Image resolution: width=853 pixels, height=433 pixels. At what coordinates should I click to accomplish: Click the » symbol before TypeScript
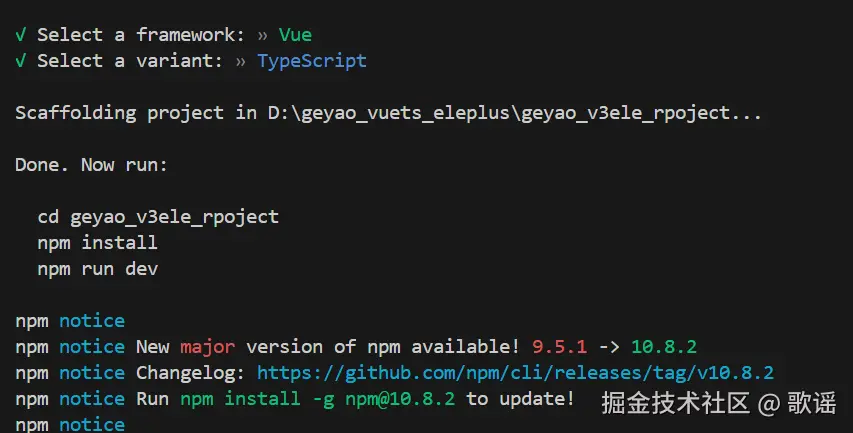click(240, 61)
